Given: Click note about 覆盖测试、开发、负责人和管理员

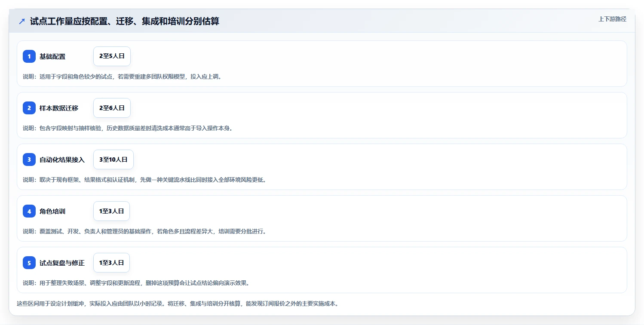Looking at the screenshot, I should point(144,231).
